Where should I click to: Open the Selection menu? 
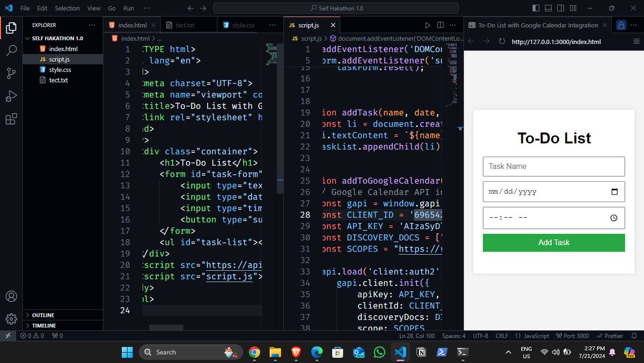point(67,8)
